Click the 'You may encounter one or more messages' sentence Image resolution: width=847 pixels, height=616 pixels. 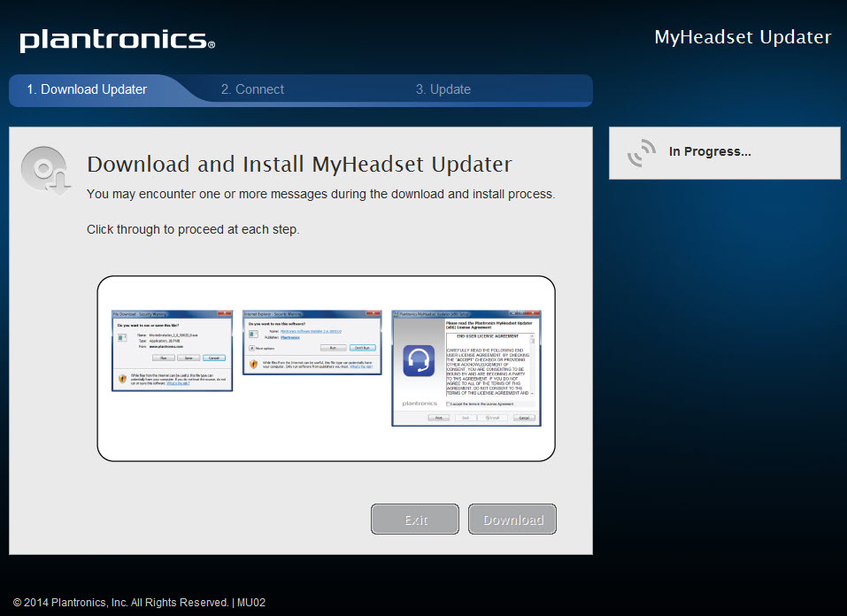pos(321,194)
